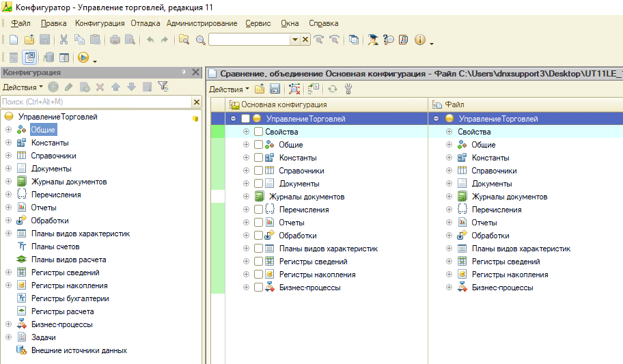Enable the Регистры сведений checkbox

click(x=258, y=262)
